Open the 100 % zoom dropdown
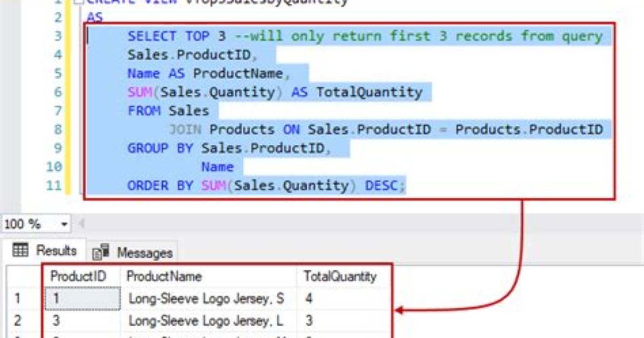Image resolution: width=644 pixels, height=338 pixels. coord(64,224)
